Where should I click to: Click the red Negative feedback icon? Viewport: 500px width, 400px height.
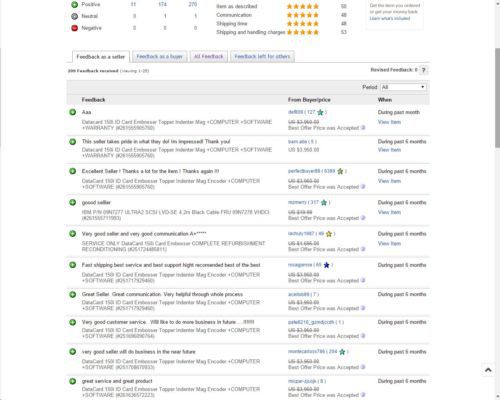click(75, 28)
